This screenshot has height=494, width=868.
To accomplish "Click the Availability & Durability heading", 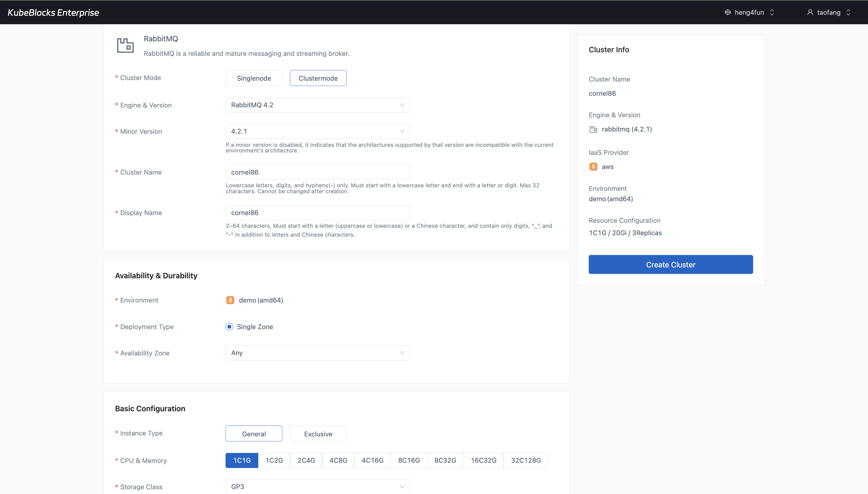I will pyautogui.click(x=156, y=275).
